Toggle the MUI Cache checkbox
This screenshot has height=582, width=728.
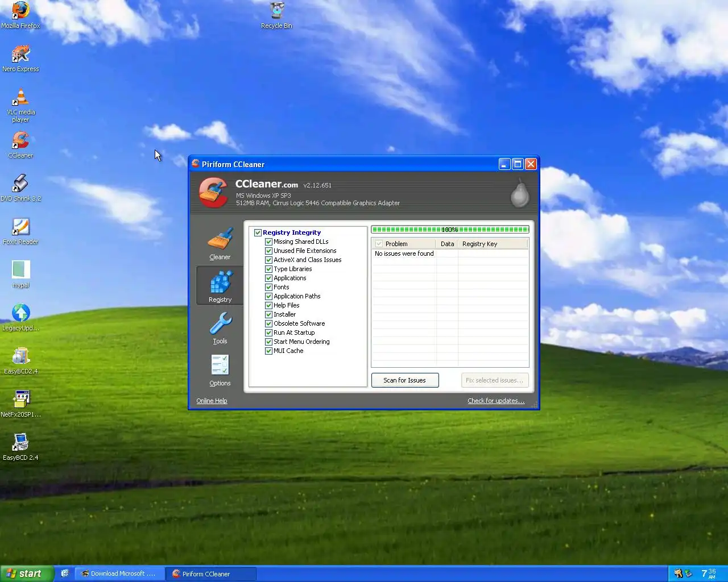click(x=268, y=351)
